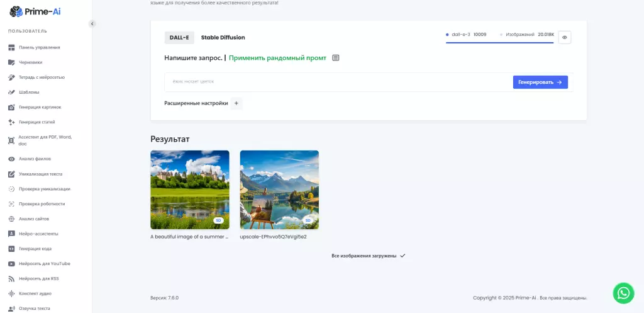This screenshot has width=644, height=313.
Task: Click 'Все изображения загружены' status text
Action: (364, 256)
